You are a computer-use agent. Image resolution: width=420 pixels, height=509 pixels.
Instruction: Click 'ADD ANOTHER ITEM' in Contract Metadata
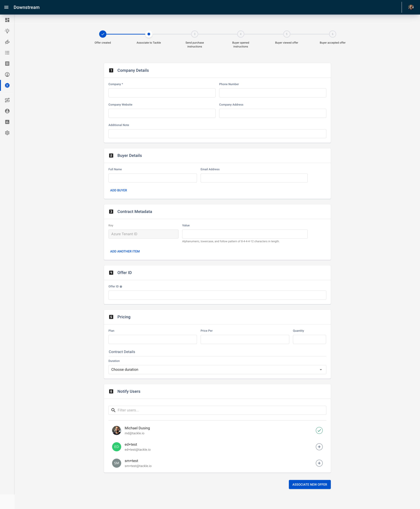click(125, 251)
